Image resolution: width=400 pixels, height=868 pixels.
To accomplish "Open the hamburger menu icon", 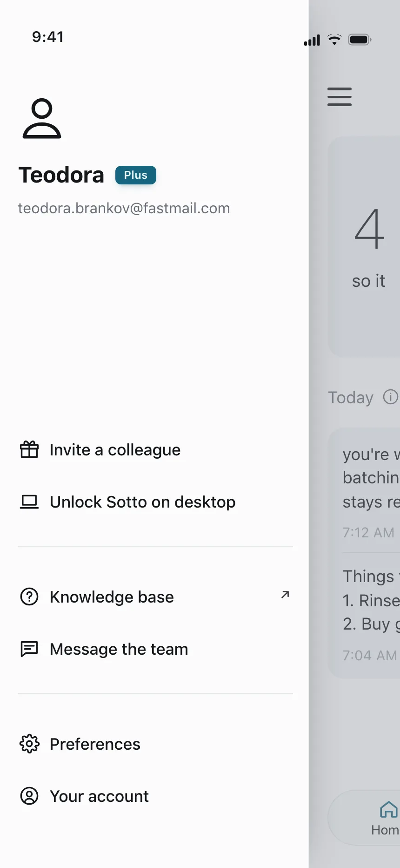I will (x=340, y=97).
